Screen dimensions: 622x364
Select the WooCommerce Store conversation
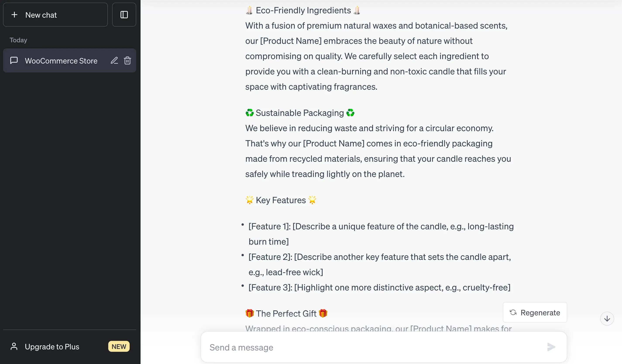point(61,60)
